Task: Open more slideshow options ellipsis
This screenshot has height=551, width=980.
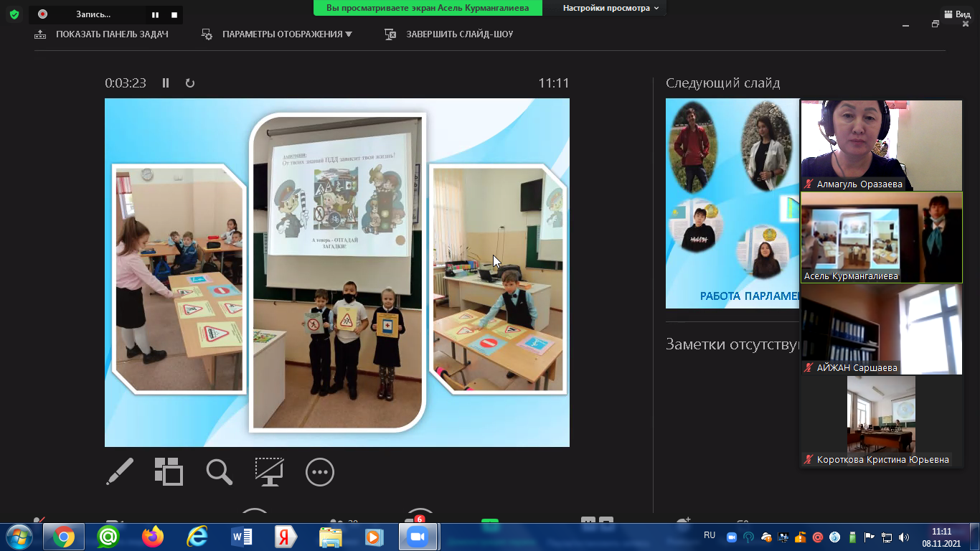Action: [x=320, y=472]
